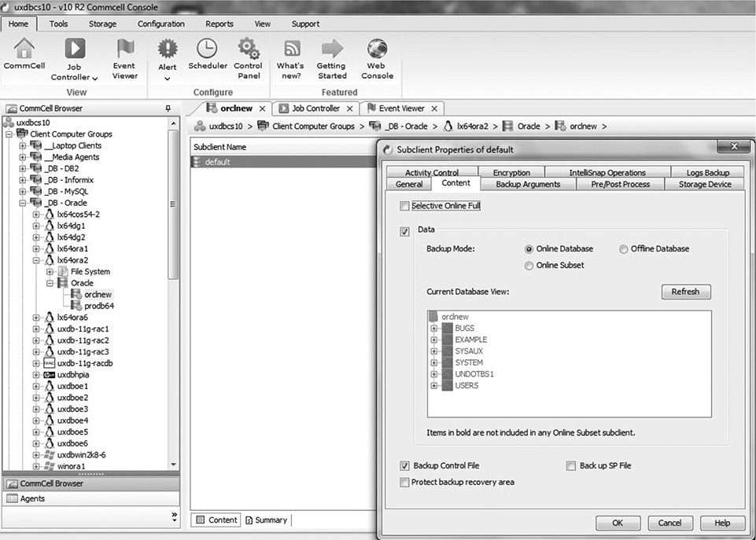756x540 pixels.
Task: Launch the Job Controller ribbon icon
Action: click(76, 49)
